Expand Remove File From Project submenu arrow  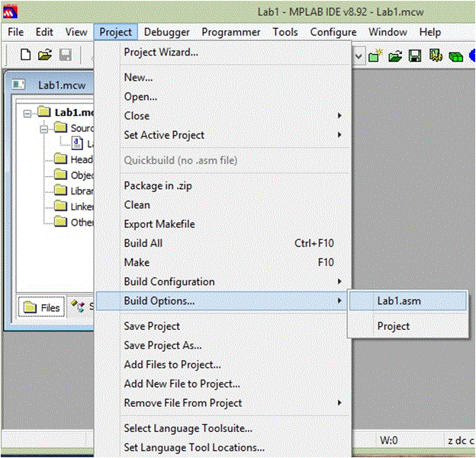point(339,403)
